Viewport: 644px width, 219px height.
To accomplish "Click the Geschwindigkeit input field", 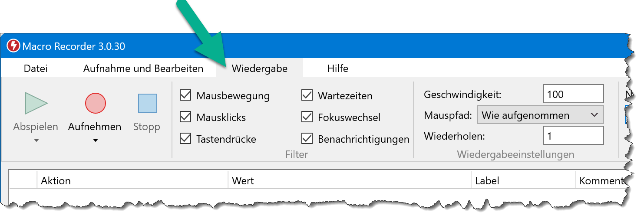I will coord(573,94).
